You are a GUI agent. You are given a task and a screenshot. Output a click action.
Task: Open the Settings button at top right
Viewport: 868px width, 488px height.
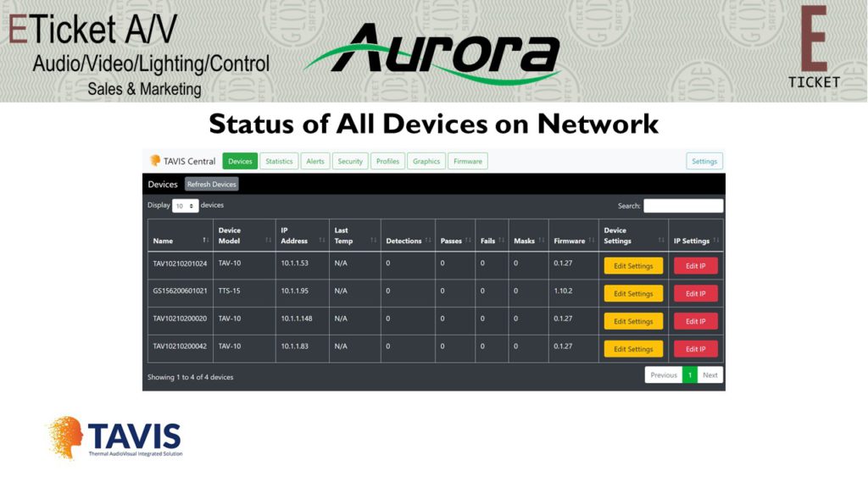point(704,161)
